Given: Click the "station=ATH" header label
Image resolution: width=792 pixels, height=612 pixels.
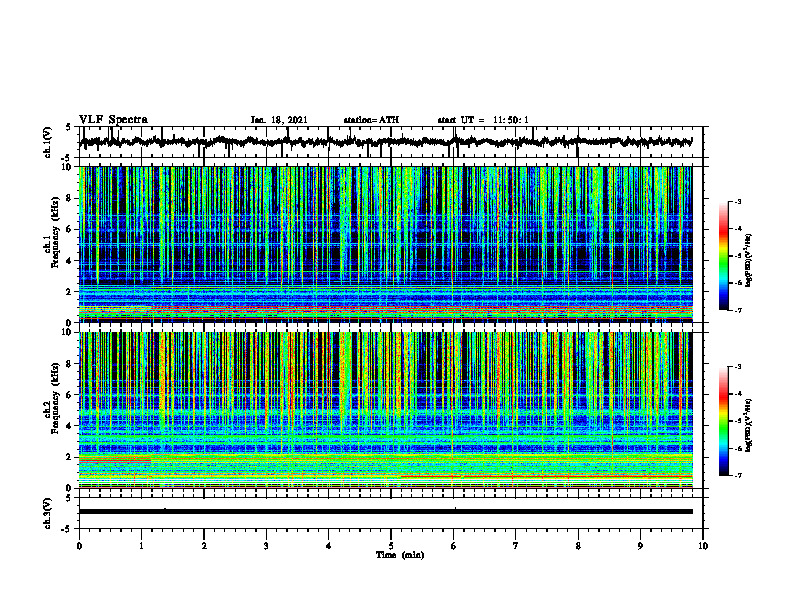Looking at the screenshot, I should tap(371, 120).
